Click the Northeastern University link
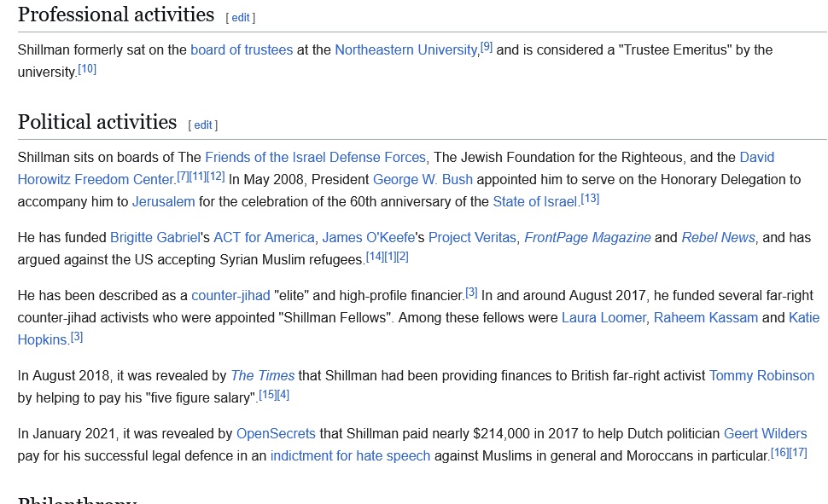Viewport: 828px width, 504px height. (x=406, y=50)
